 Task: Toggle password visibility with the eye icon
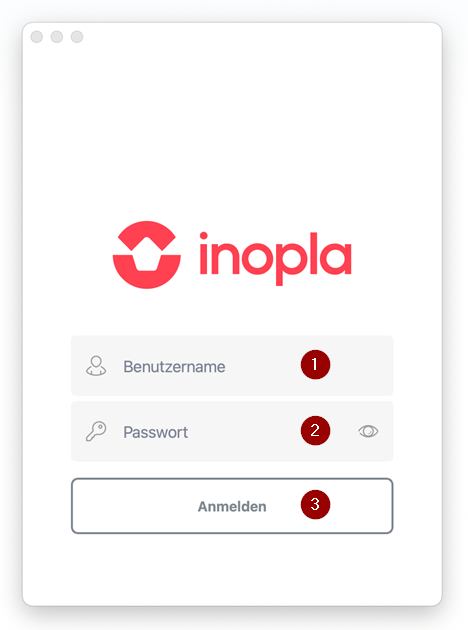(368, 432)
